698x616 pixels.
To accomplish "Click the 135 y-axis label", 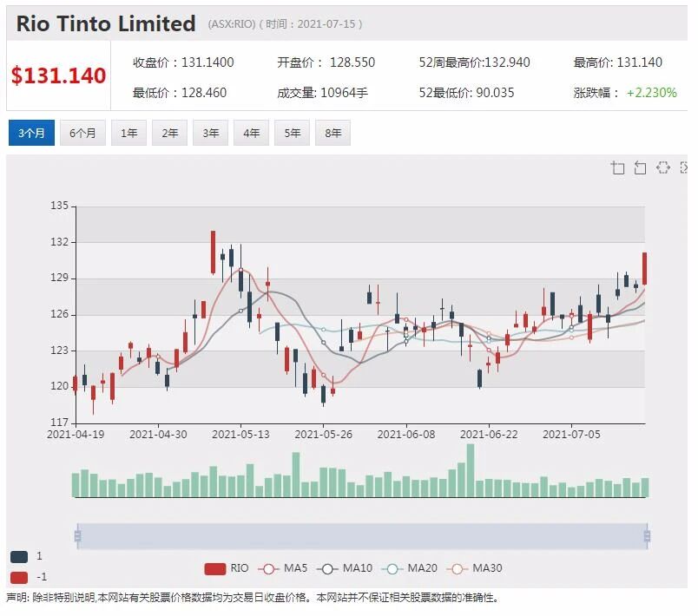I will coord(59,206).
